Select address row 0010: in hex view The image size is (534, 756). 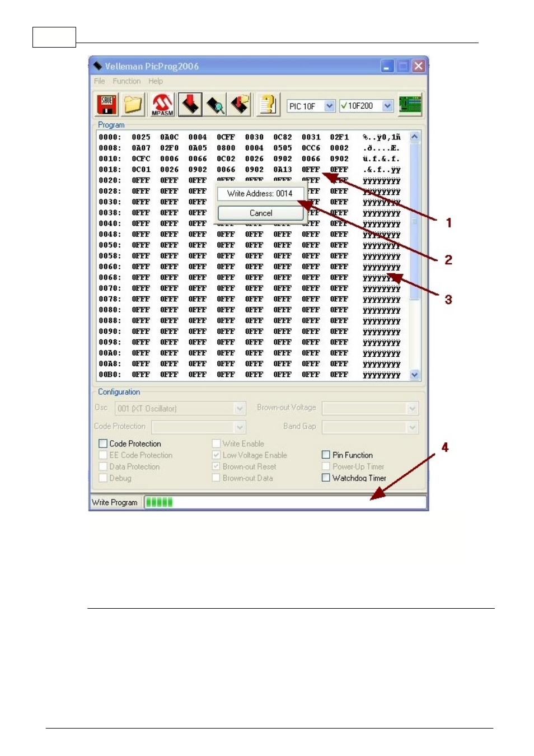110,158
